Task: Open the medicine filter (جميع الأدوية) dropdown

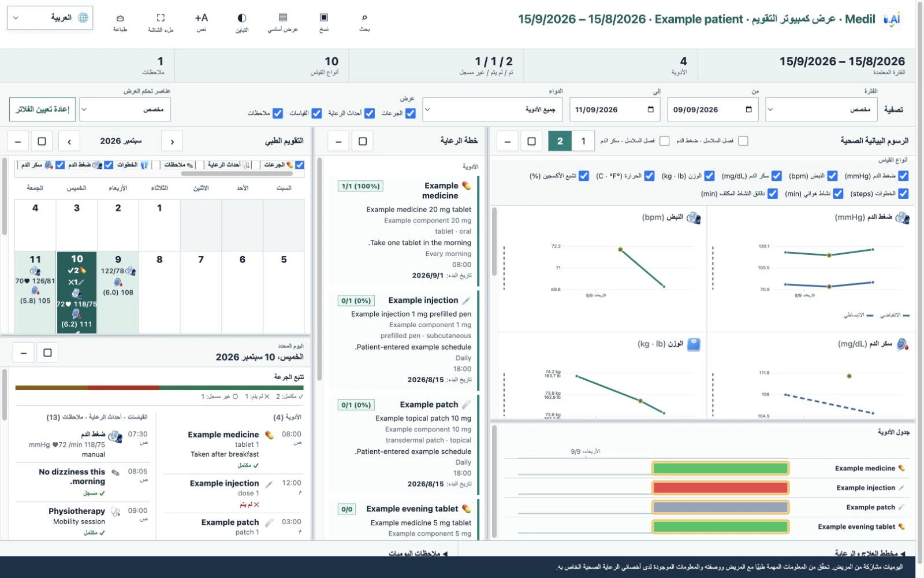Action: [493, 109]
